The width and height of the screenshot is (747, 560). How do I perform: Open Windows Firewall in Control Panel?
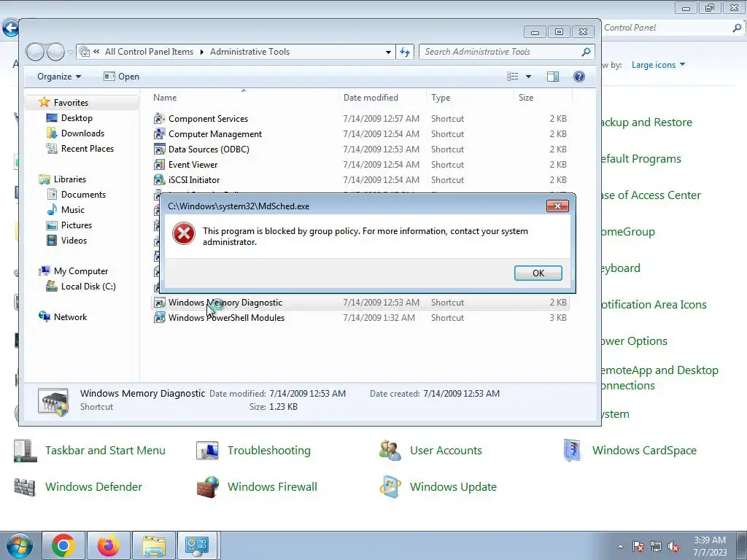click(x=272, y=486)
